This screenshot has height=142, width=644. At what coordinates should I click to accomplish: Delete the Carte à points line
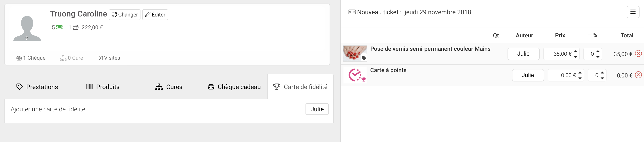tap(638, 75)
